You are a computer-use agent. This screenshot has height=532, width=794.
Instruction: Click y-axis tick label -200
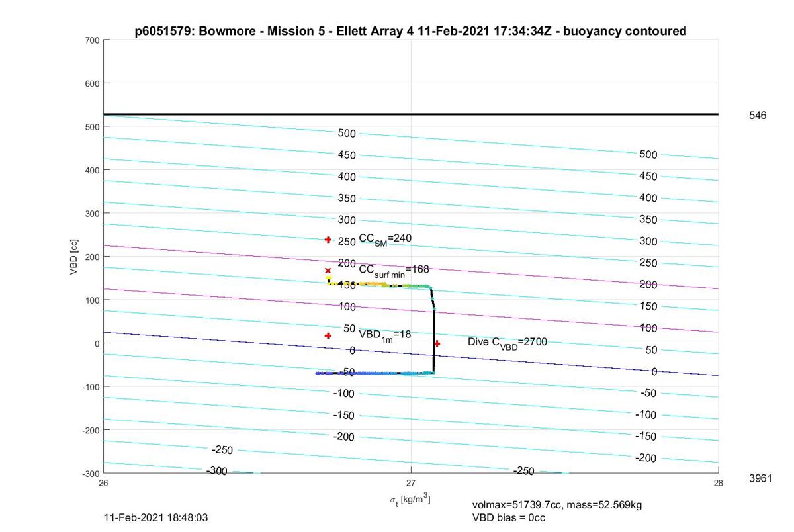point(91,430)
